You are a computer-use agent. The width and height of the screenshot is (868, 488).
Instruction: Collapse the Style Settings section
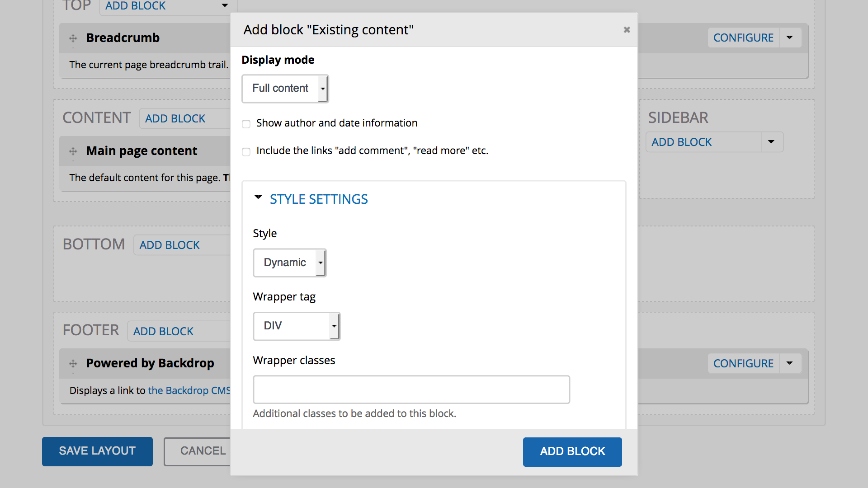[x=319, y=199]
